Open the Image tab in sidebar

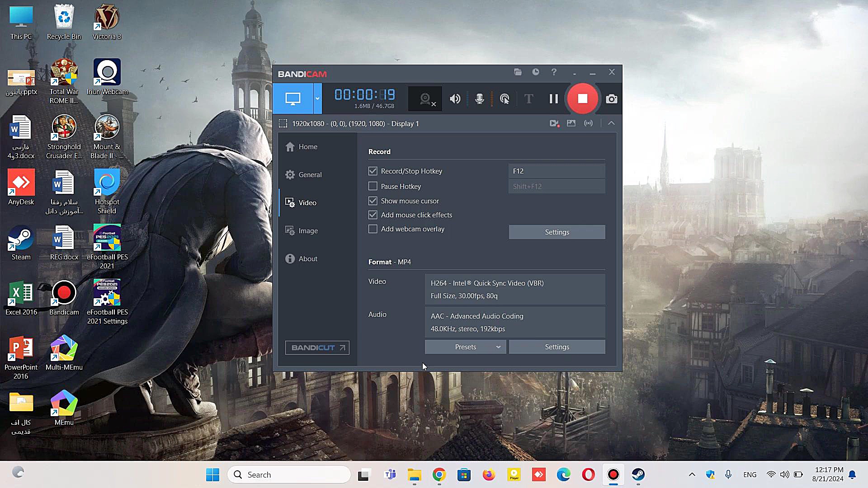coord(308,231)
